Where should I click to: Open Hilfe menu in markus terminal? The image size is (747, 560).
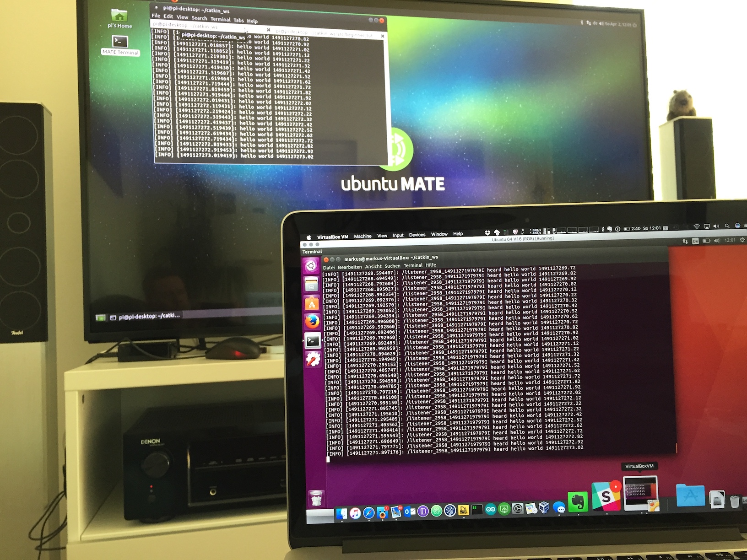431,265
